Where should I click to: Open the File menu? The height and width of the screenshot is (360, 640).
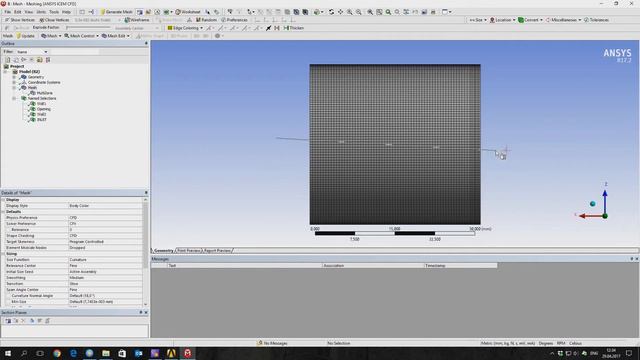coord(8,12)
